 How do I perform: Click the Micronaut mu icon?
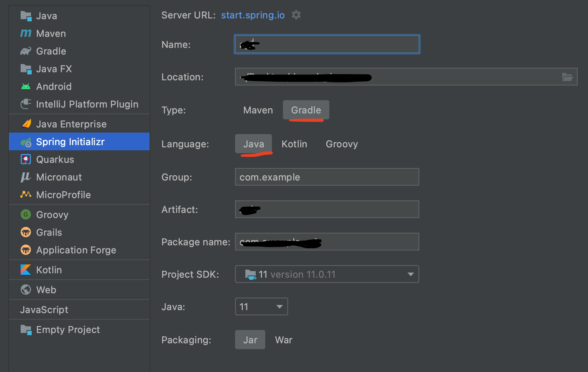[x=25, y=177]
